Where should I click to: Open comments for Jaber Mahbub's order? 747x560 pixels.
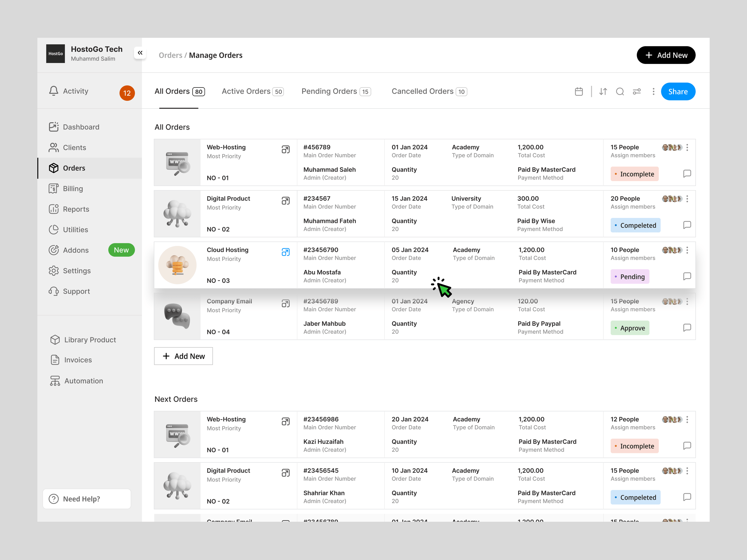pos(687,328)
